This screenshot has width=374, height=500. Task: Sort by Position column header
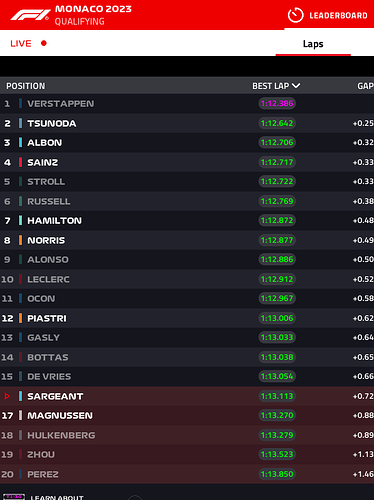(26, 86)
